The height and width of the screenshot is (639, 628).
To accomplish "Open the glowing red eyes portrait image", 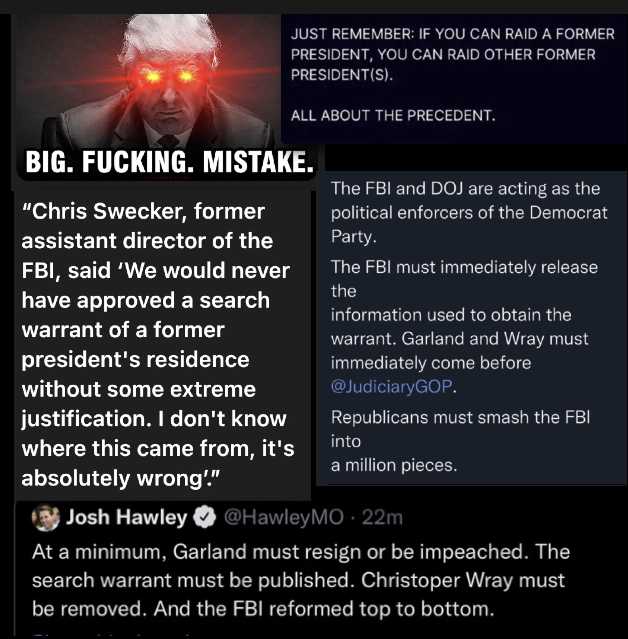I will coord(148,81).
